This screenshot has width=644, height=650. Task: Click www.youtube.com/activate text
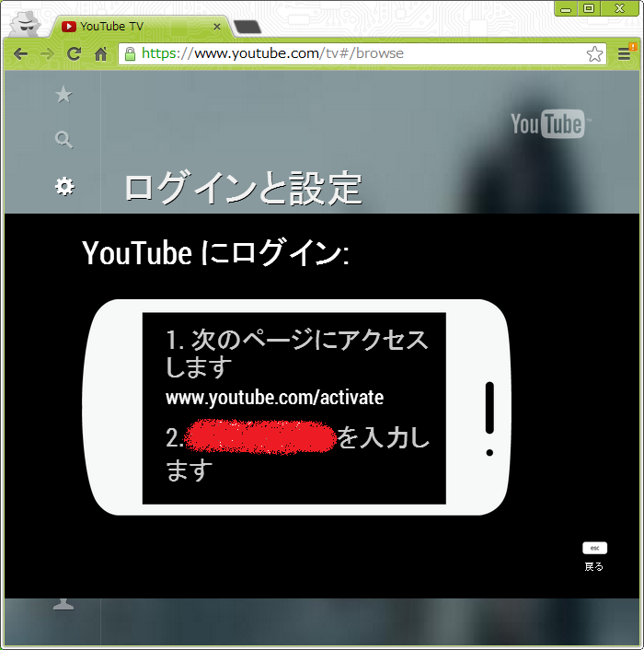[x=274, y=398]
